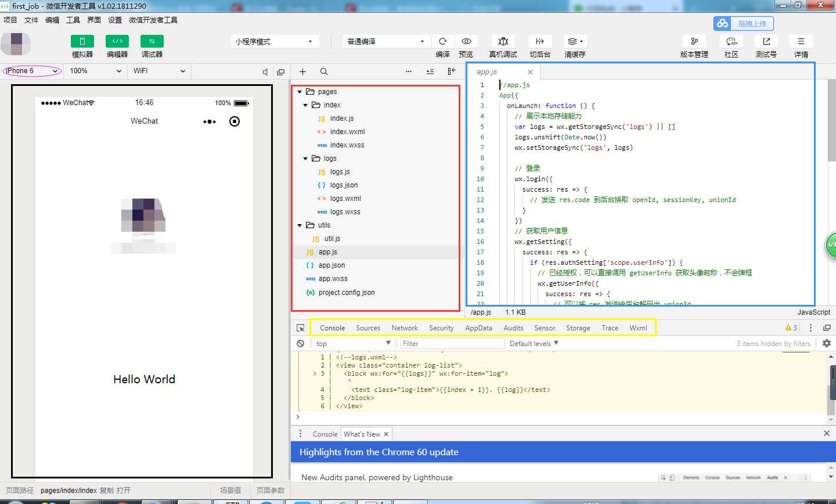This screenshot has width=836, height=504.
Task: Open the mini program mode dropdown
Action: pyautogui.click(x=275, y=41)
